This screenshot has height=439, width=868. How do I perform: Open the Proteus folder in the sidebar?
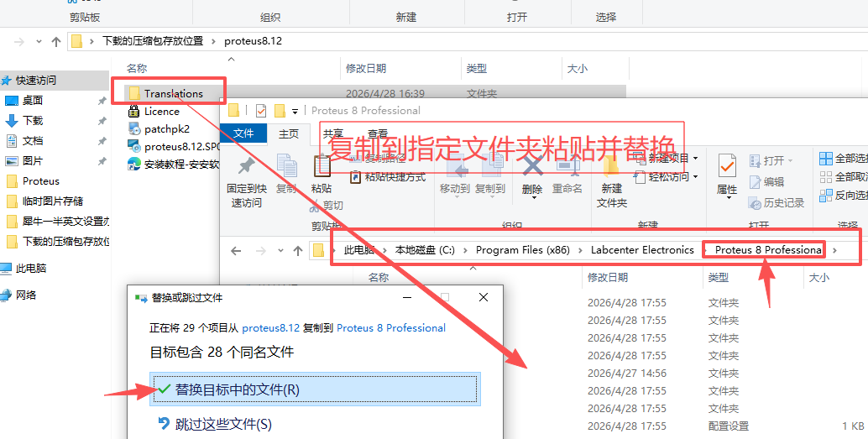click(32, 181)
